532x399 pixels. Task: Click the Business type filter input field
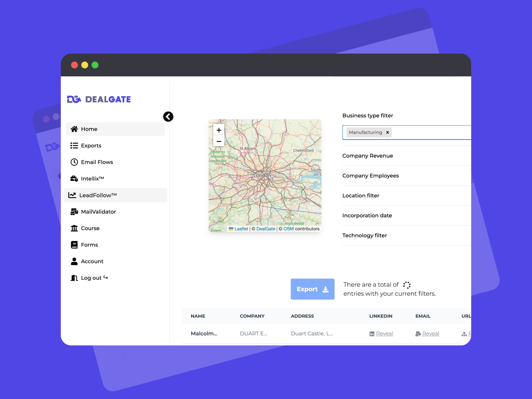coord(407,133)
